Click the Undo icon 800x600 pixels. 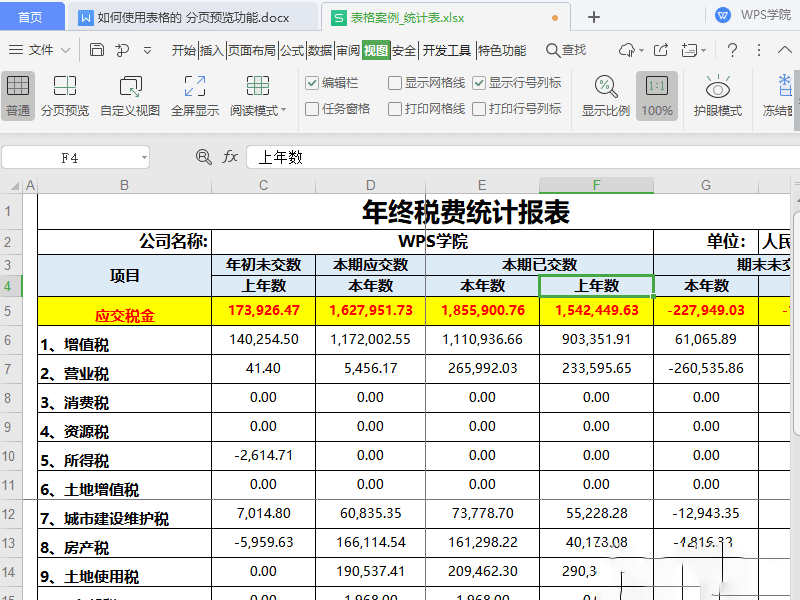click(122, 50)
